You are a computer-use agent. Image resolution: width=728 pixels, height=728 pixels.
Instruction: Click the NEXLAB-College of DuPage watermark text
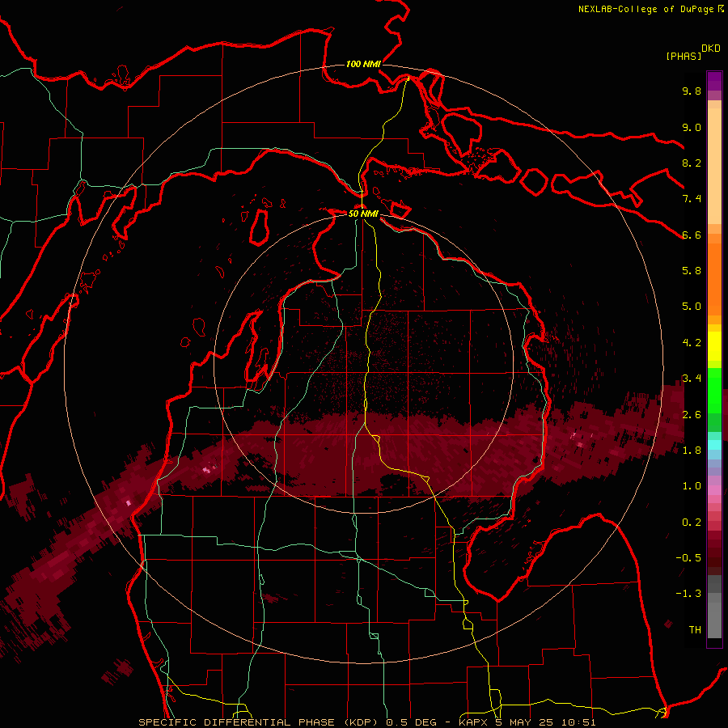click(x=650, y=9)
